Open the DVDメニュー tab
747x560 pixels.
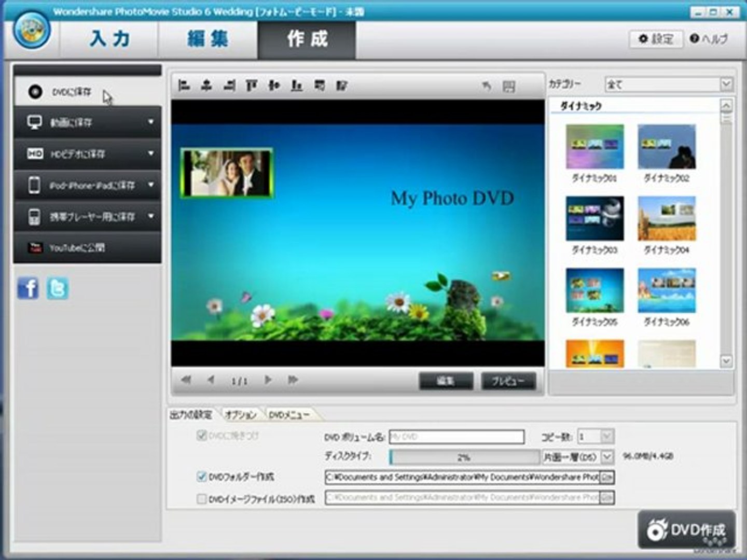[x=289, y=414]
